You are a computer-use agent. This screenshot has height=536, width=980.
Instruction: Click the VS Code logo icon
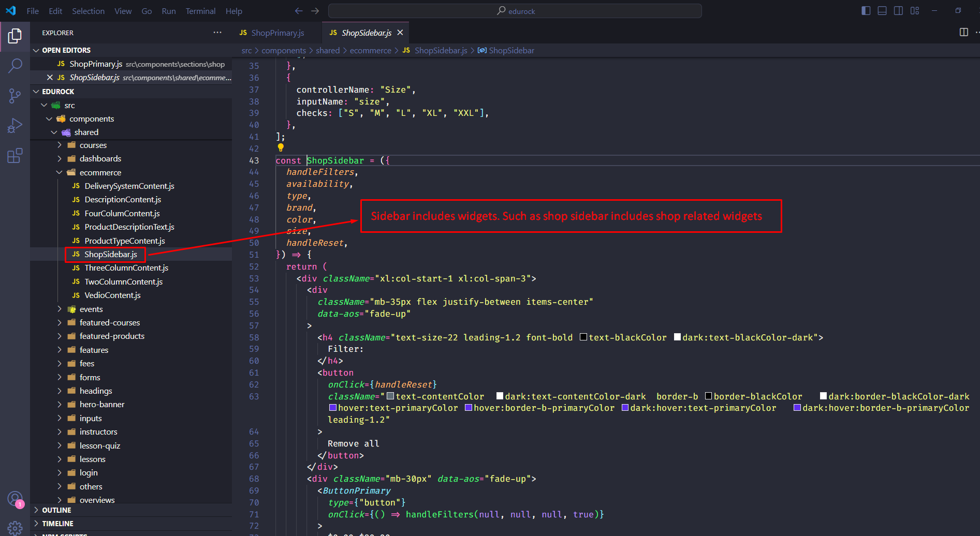click(x=11, y=11)
